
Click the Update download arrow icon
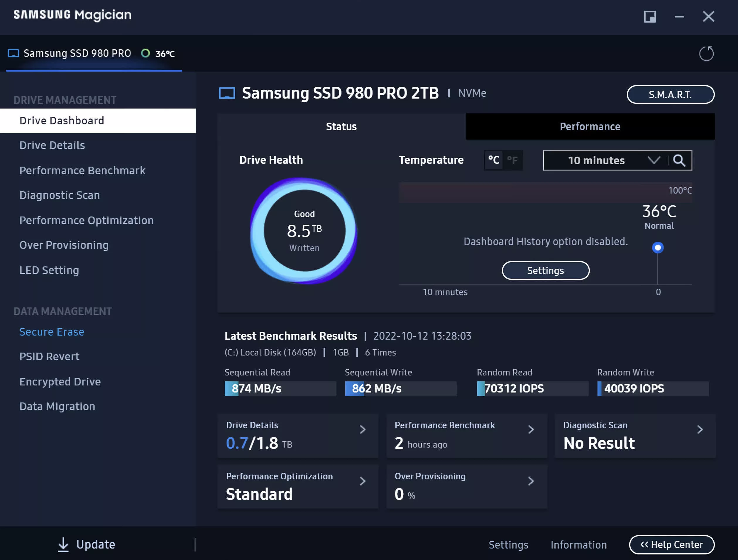click(x=63, y=544)
